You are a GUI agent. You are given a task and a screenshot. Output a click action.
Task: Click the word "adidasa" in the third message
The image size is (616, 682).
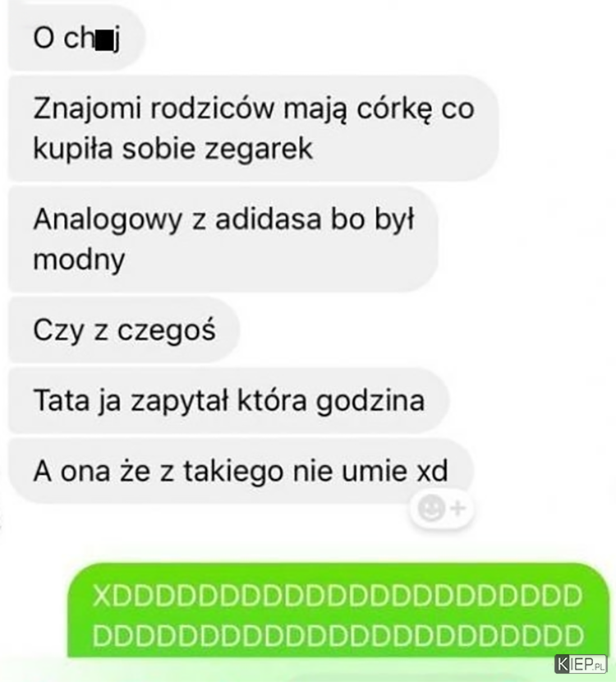(x=269, y=219)
